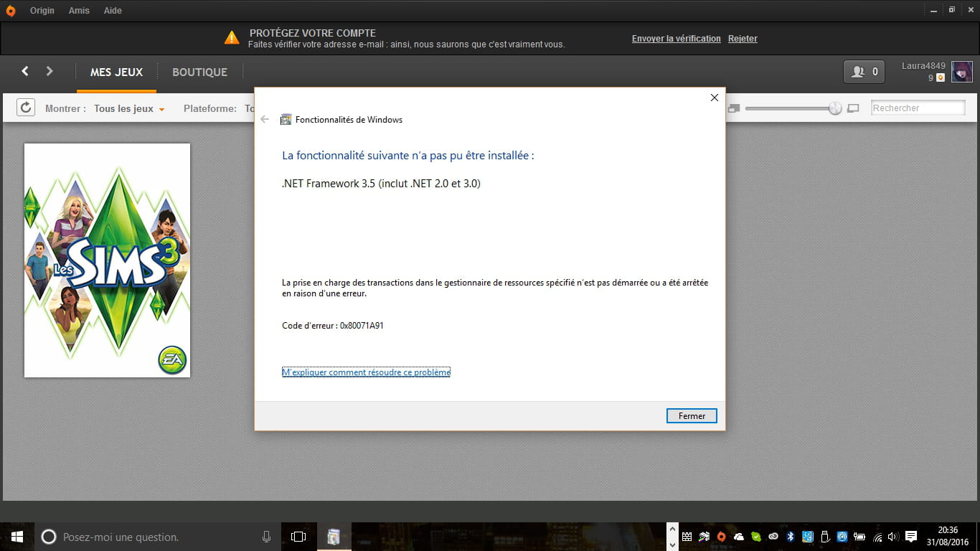980x551 pixels.
Task: Click the back arrow in Windows Features dialog
Action: [x=265, y=120]
